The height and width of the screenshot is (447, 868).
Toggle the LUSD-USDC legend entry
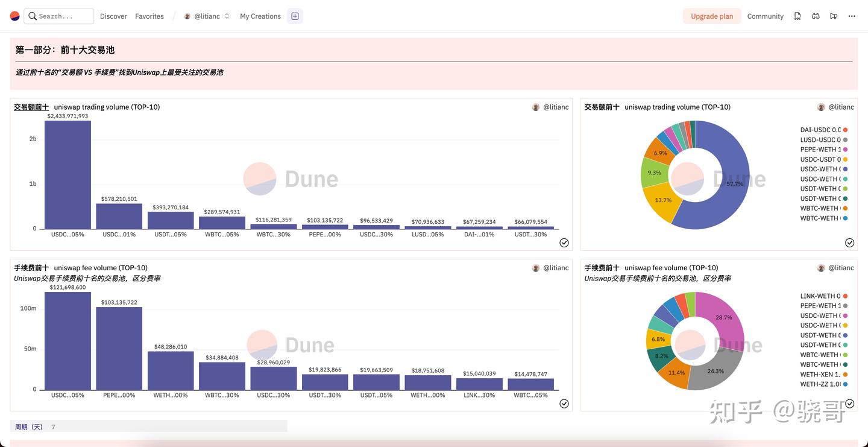pos(823,140)
